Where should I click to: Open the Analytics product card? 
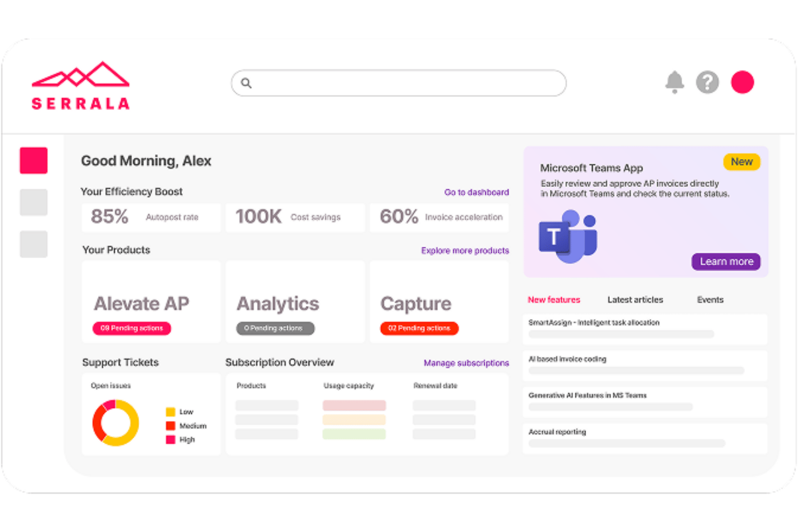pyautogui.click(x=295, y=302)
